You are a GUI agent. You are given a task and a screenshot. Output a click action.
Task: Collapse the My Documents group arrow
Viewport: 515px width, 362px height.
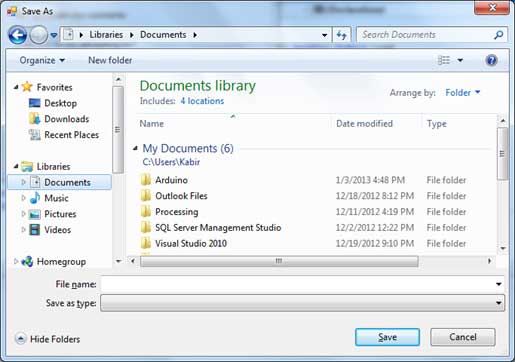coord(135,148)
